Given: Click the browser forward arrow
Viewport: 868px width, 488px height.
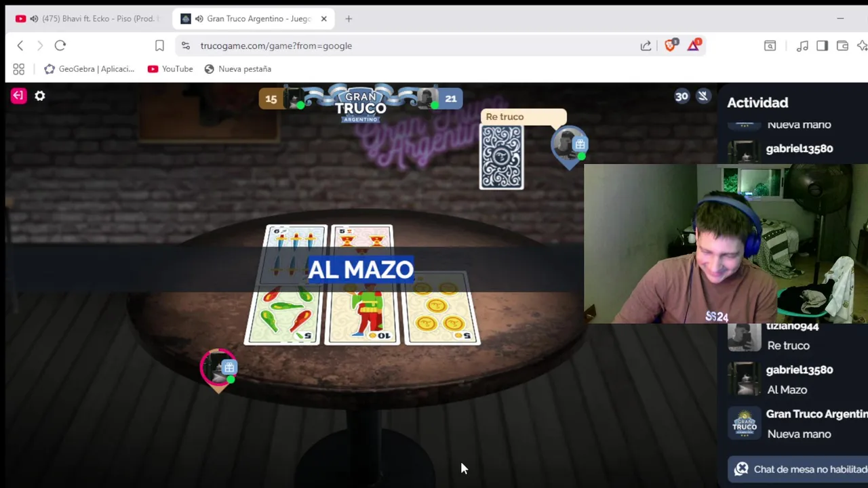Looking at the screenshot, I should click(40, 45).
